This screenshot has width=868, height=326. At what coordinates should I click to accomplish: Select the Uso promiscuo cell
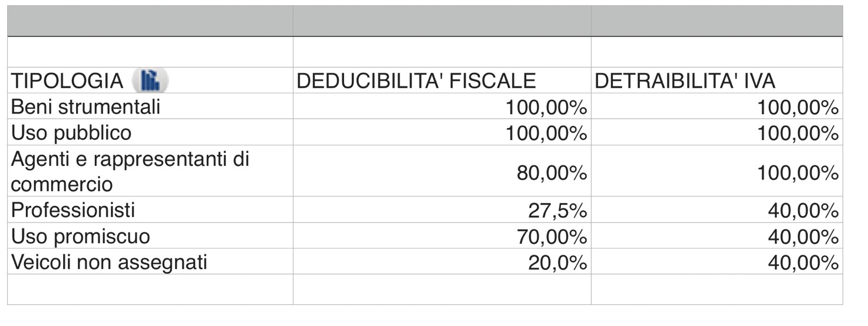coord(150,235)
